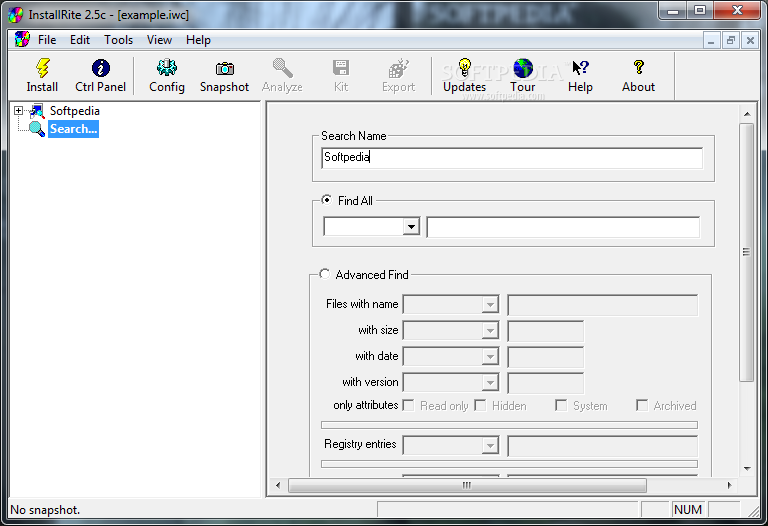This screenshot has height=526, width=768.
Task: Click the Analyze magnifier icon
Action: [x=282, y=68]
